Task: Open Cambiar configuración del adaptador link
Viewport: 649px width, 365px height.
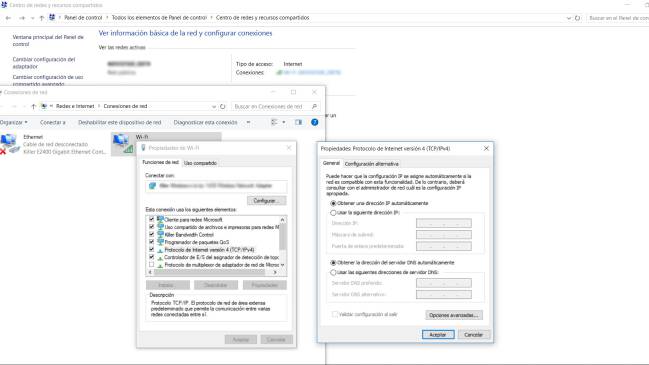Action: pyautogui.click(x=44, y=63)
